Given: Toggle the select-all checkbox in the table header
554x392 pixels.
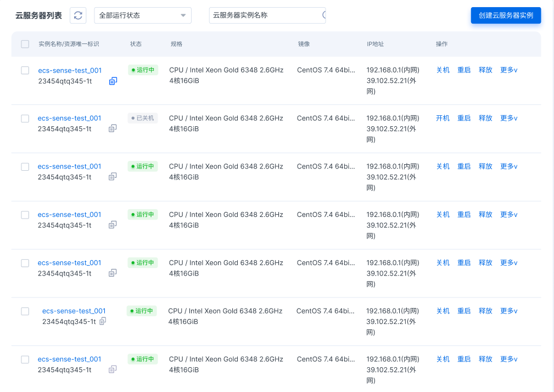Looking at the screenshot, I should coord(25,44).
